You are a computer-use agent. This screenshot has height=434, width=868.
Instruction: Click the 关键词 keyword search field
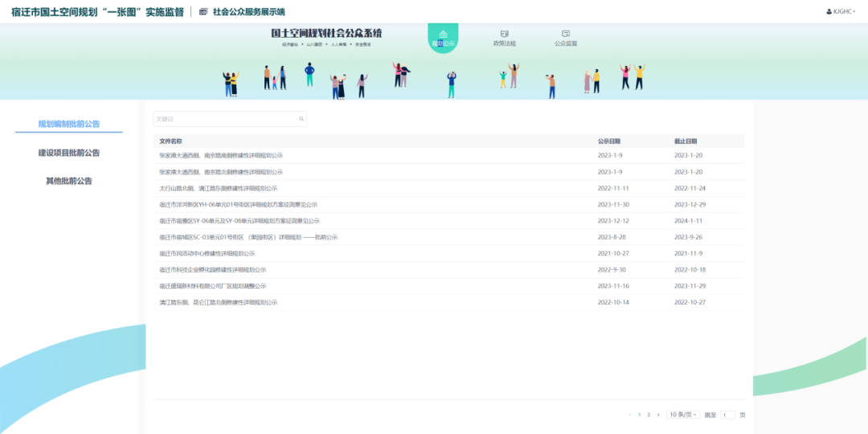(225, 119)
